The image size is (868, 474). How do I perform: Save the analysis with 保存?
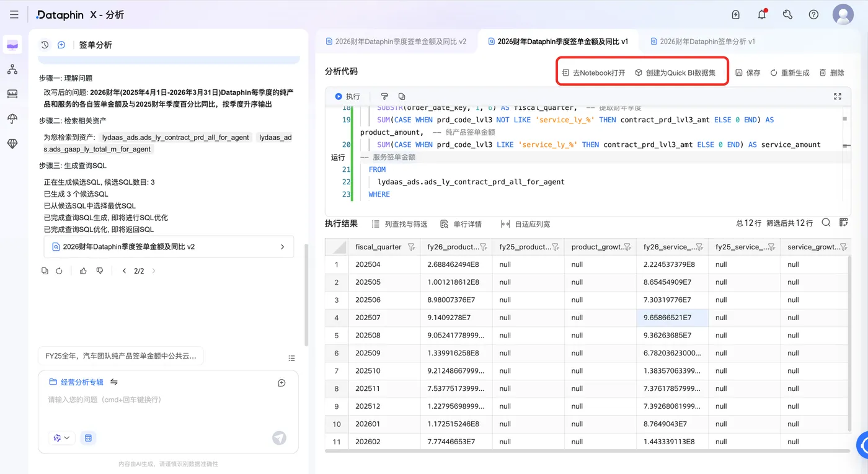coord(748,73)
